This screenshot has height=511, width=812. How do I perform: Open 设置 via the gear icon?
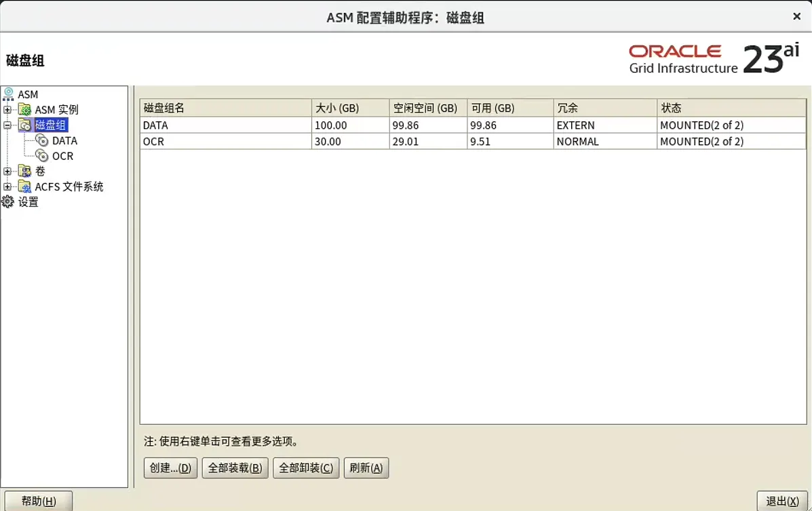[x=9, y=201]
